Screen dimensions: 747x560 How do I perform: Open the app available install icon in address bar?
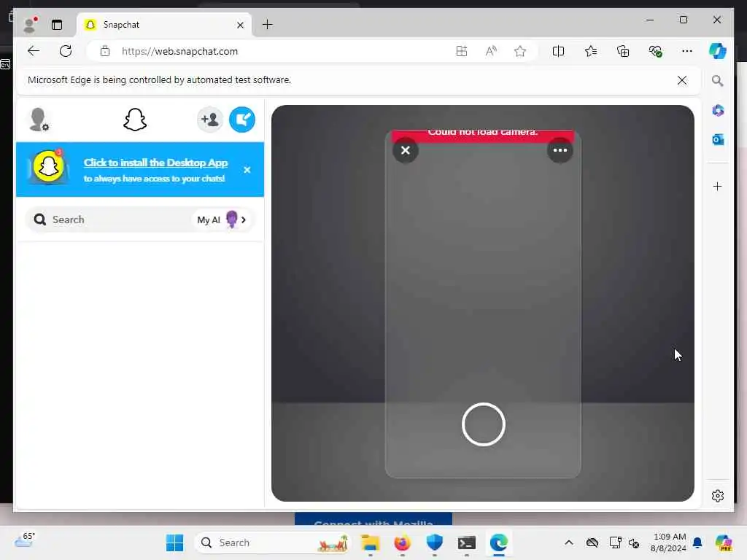462,51
